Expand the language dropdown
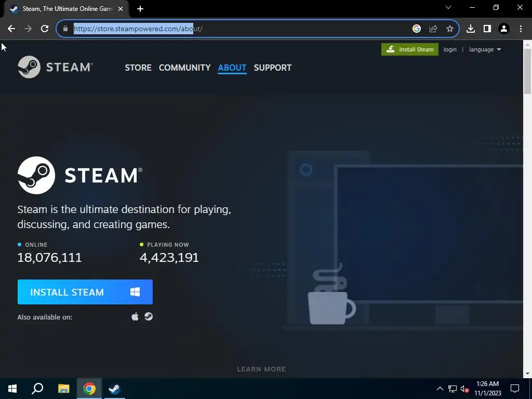Image resolution: width=532 pixels, height=399 pixels. 485,49
